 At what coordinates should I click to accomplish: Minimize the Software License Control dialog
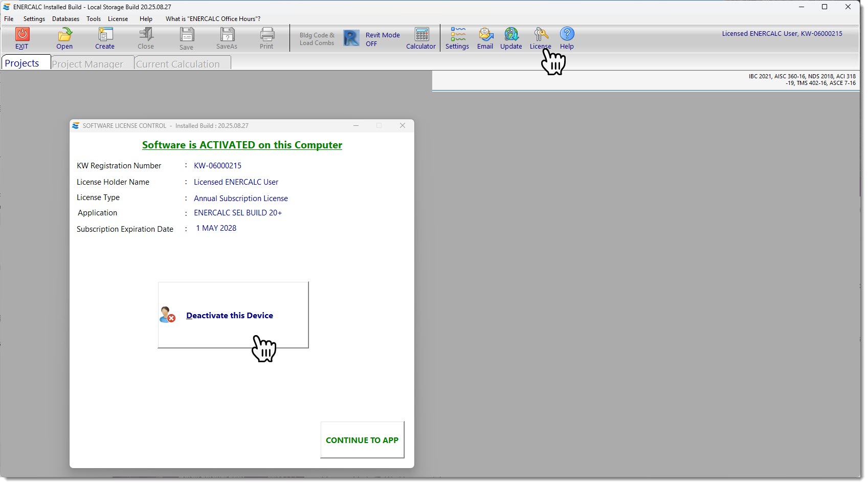(356, 125)
